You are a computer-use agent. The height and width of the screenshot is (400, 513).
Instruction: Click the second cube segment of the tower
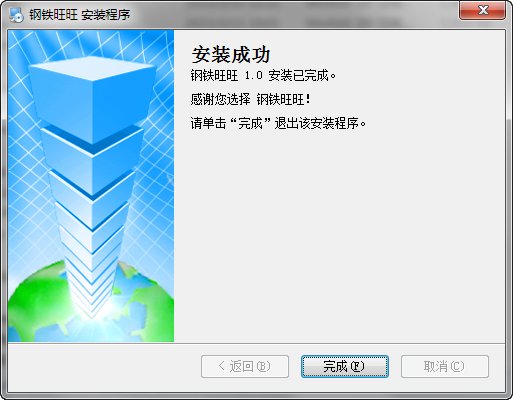[x=92, y=160]
